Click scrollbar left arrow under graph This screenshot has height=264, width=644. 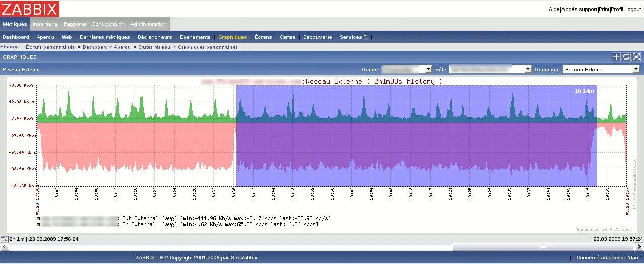tap(4, 247)
